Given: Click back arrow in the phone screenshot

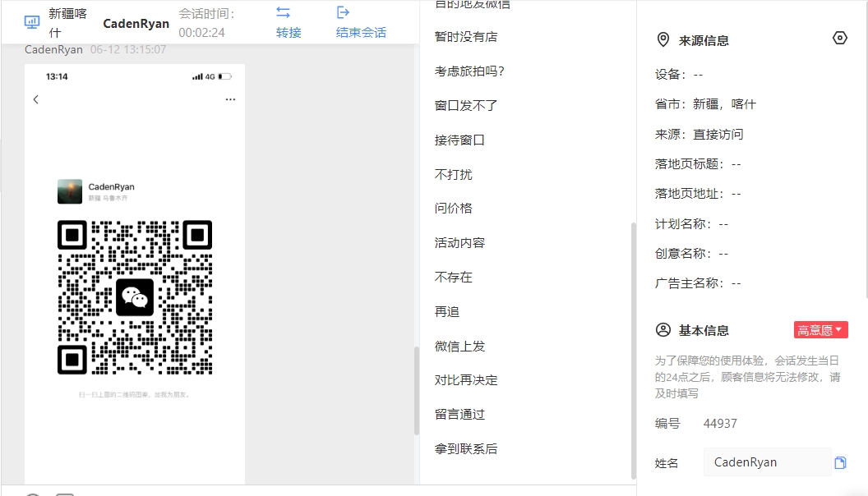Looking at the screenshot, I should 36,99.
